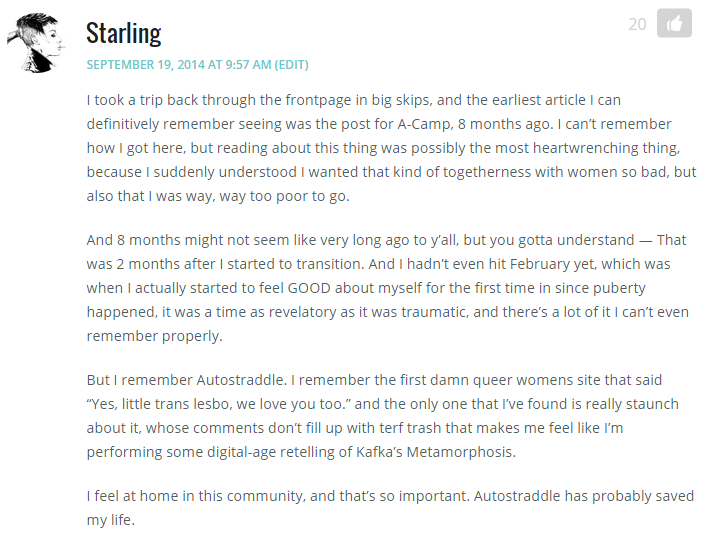
Task: Click the paragraph starting "And 8 months might"
Action: pyautogui.click(x=388, y=288)
